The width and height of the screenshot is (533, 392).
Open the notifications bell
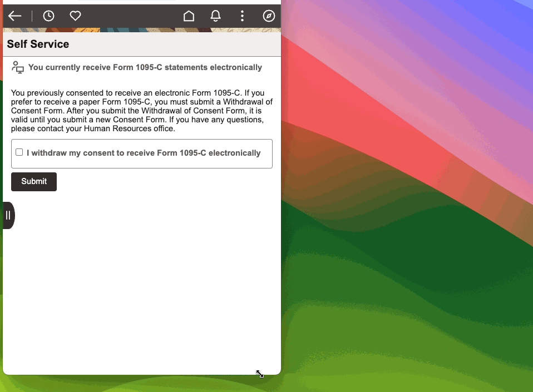[x=215, y=16]
